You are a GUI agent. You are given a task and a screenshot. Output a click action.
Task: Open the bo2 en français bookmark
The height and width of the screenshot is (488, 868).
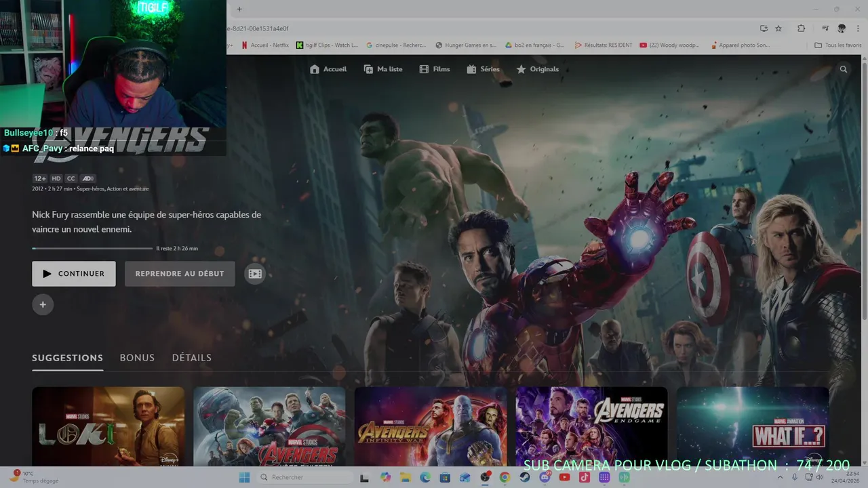pyautogui.click(x=535, y=45)
